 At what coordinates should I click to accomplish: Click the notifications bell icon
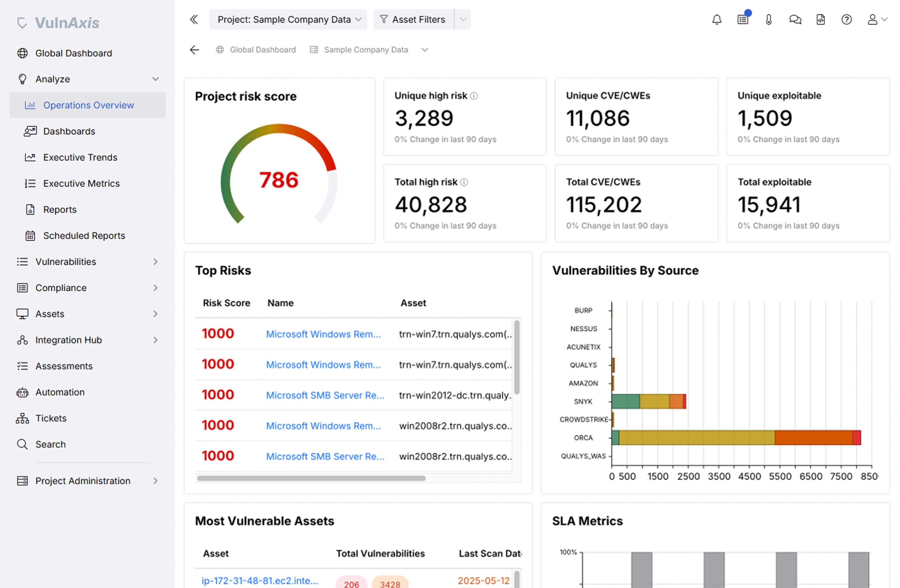point(716,20)
